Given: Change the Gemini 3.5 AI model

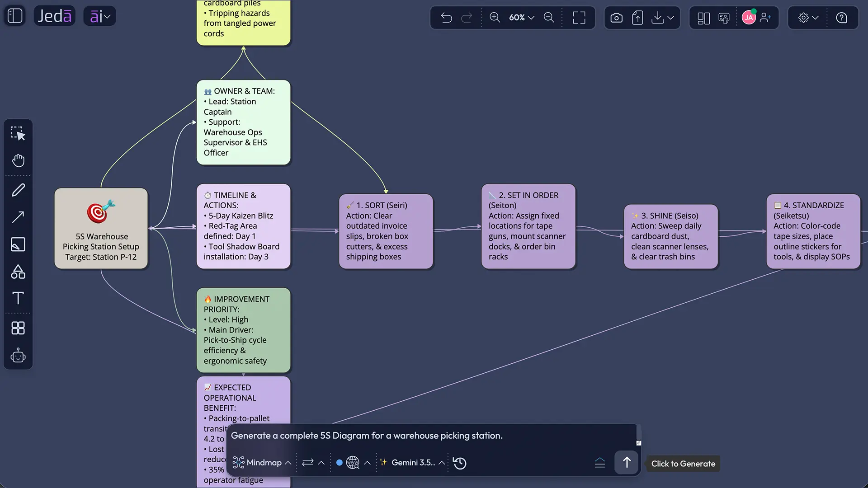Looking at the screenshot, I should (x=412, y=463).
